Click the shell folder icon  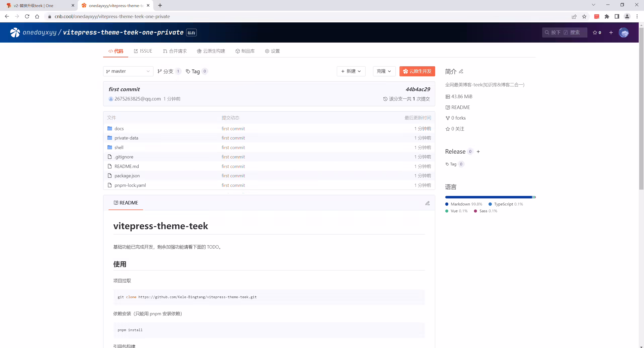110,147
